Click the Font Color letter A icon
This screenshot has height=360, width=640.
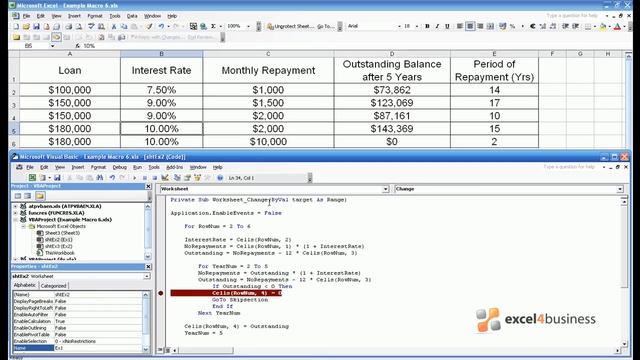617,26
